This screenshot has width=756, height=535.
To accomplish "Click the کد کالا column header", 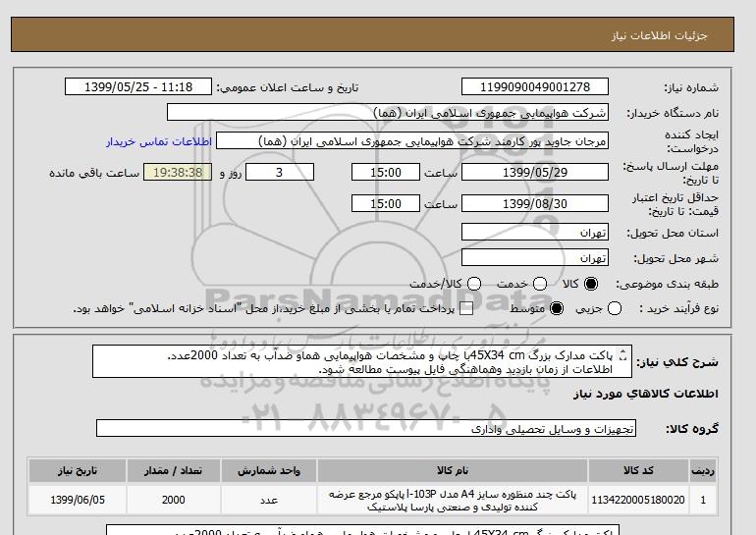I will pos(638,471).
